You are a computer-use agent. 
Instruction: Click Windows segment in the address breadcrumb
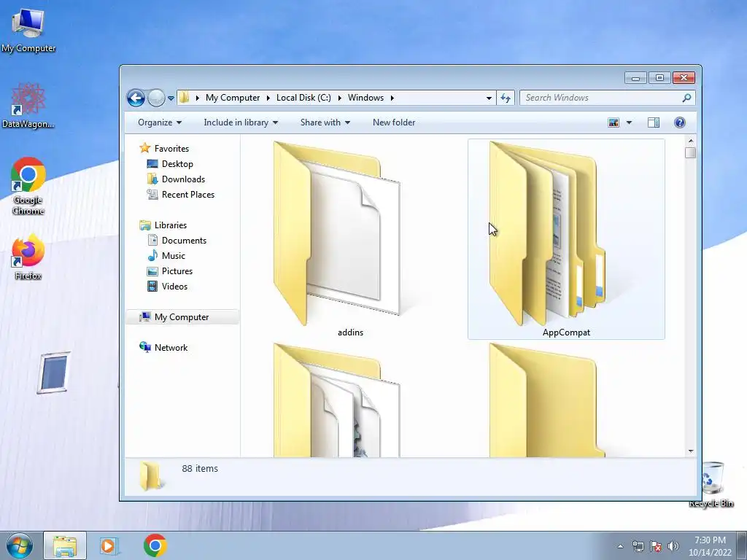[365, 98]
